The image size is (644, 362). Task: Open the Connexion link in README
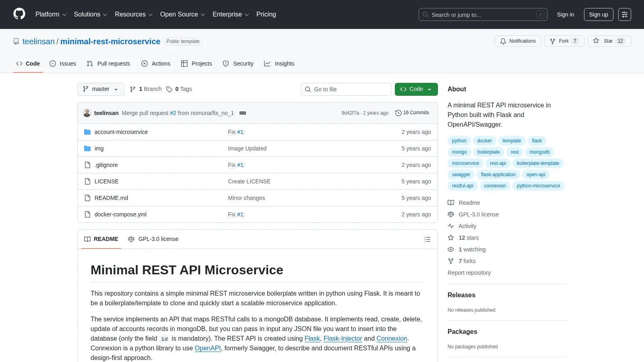point(392,339)
